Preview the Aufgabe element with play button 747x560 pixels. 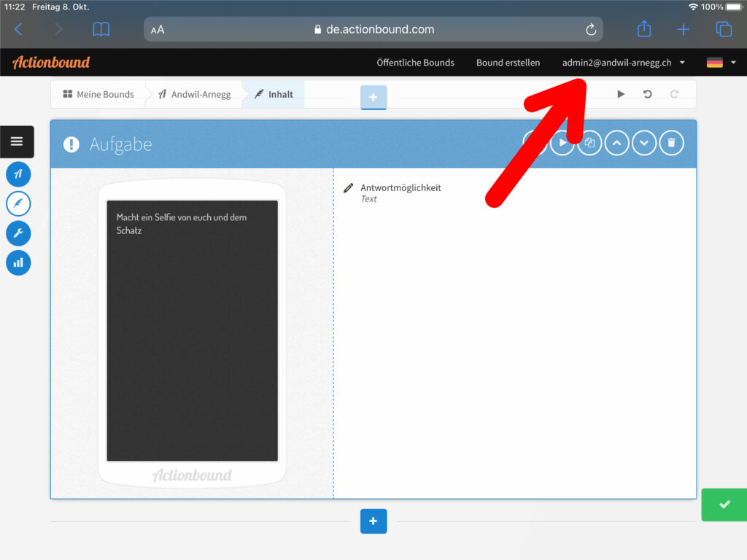[x=562, y=144]
